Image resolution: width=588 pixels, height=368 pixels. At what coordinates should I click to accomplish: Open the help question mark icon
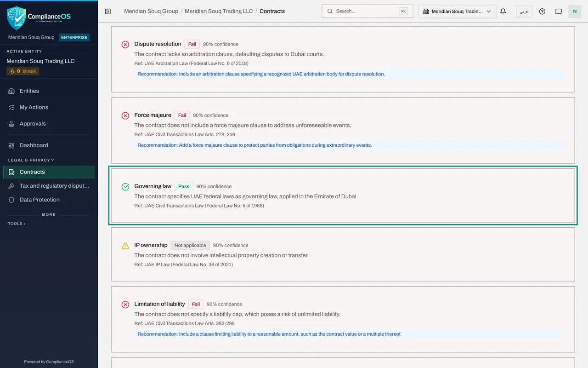coord(542,11)
